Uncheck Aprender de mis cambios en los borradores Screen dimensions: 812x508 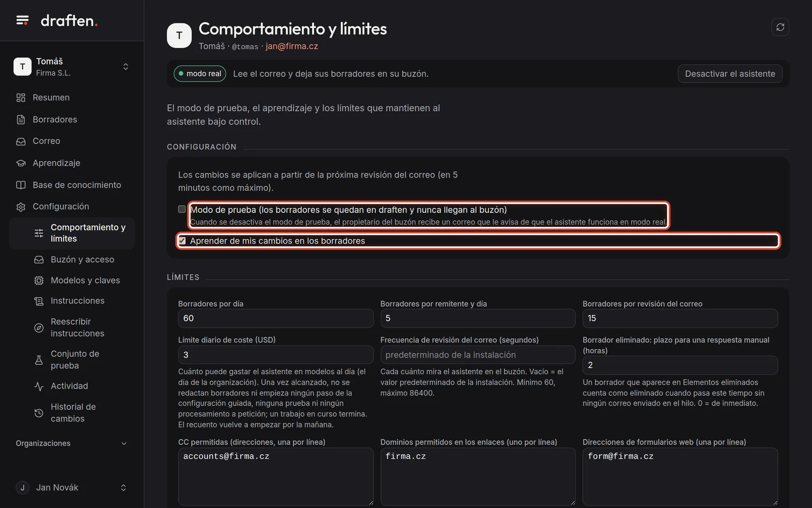click(x=182, y=240)
